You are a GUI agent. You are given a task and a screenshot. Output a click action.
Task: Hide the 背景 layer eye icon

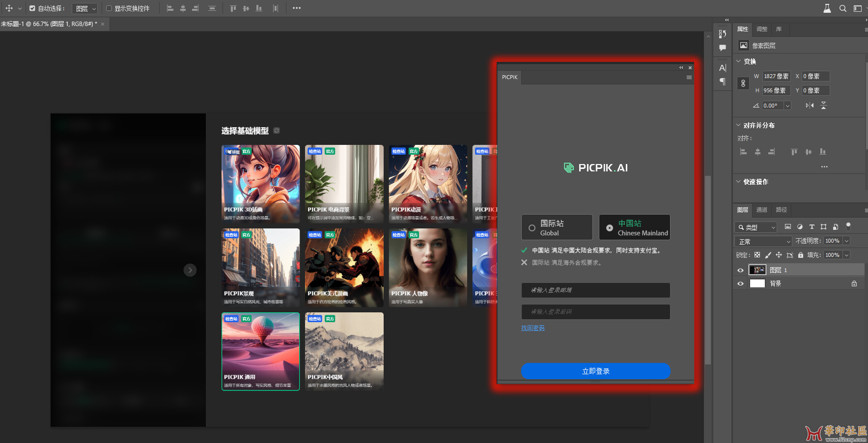(x=740, y=284)
